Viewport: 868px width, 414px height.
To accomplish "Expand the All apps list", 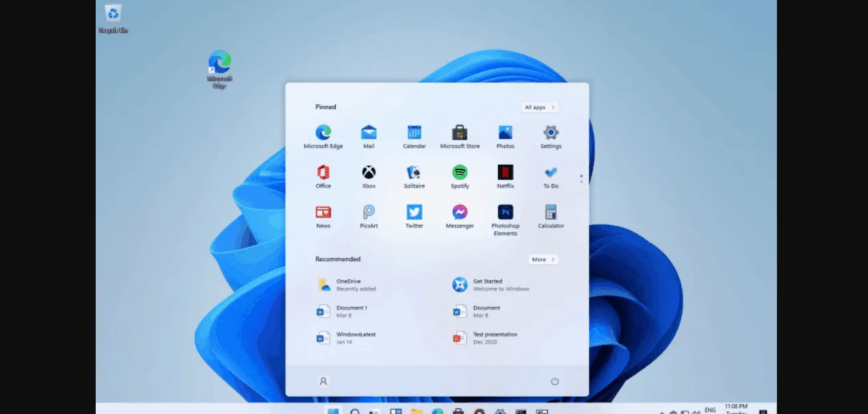I will coord(539,107).
